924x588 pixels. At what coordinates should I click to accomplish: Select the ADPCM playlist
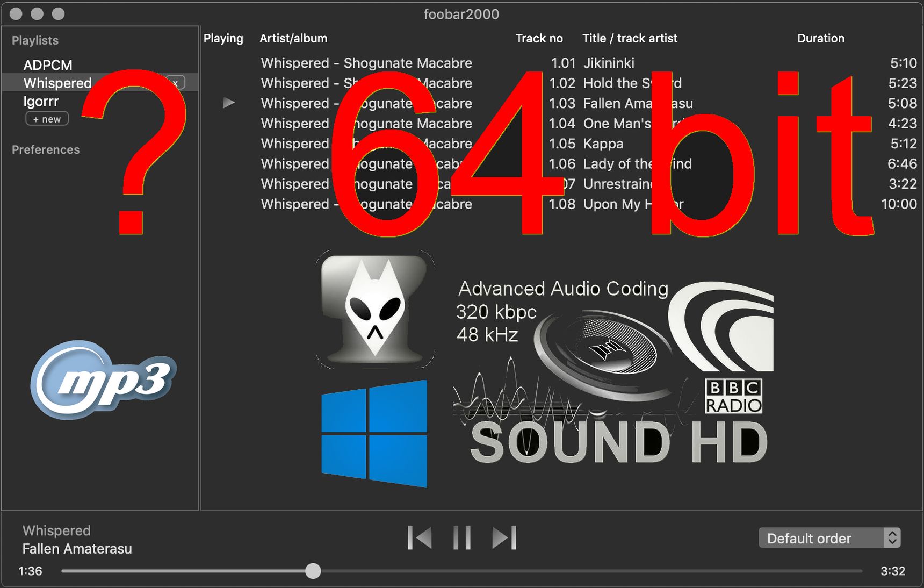click(47, 65)
